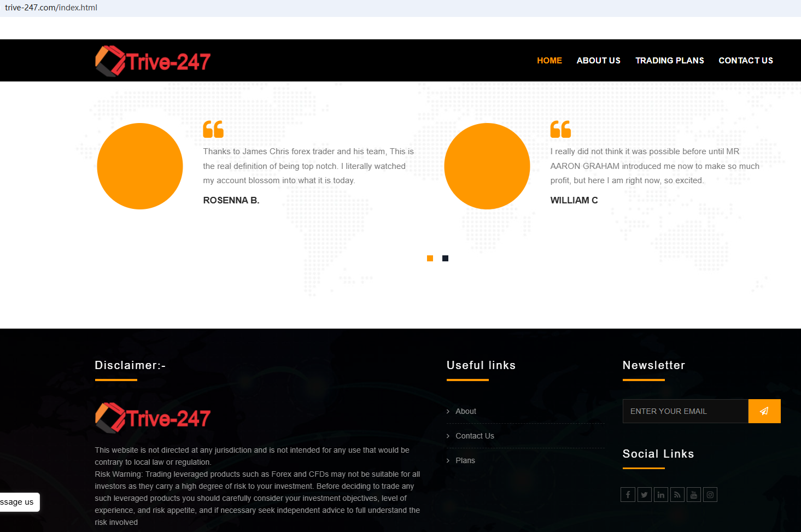Click the browser address bar URL
The width and height of the screenshot is (801, 532).
pos(51,8)
